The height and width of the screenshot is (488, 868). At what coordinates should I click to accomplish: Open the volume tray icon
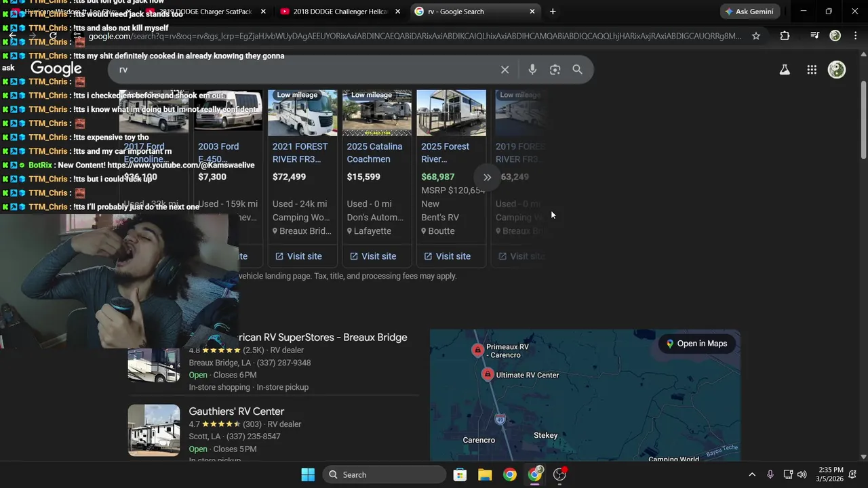802,474
